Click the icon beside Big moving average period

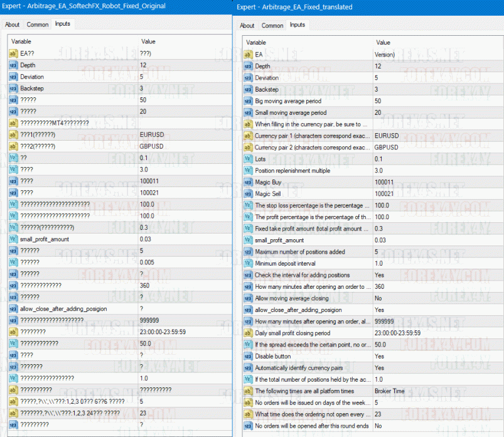[x=248, y=101]
